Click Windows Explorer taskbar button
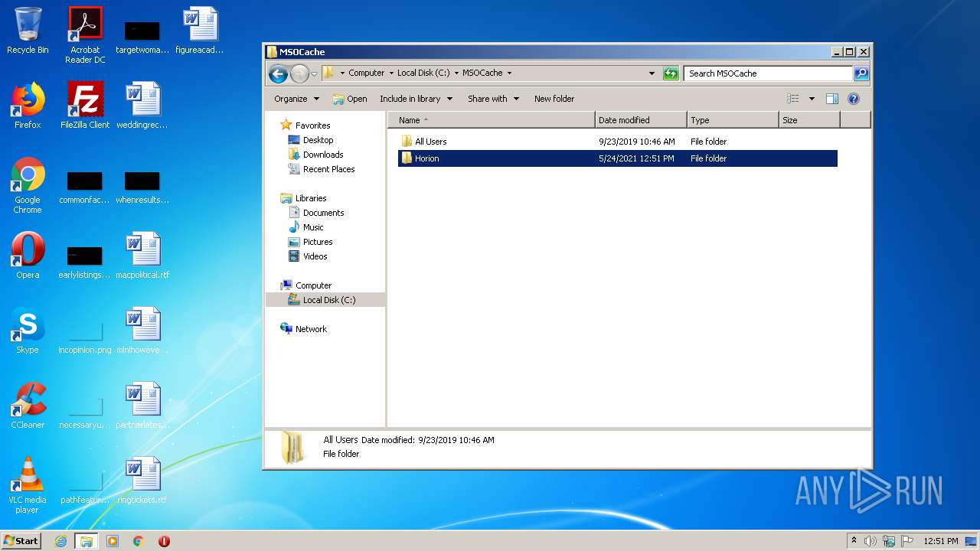980x551 pixels. pyautogui.click(x=87, y=541)
